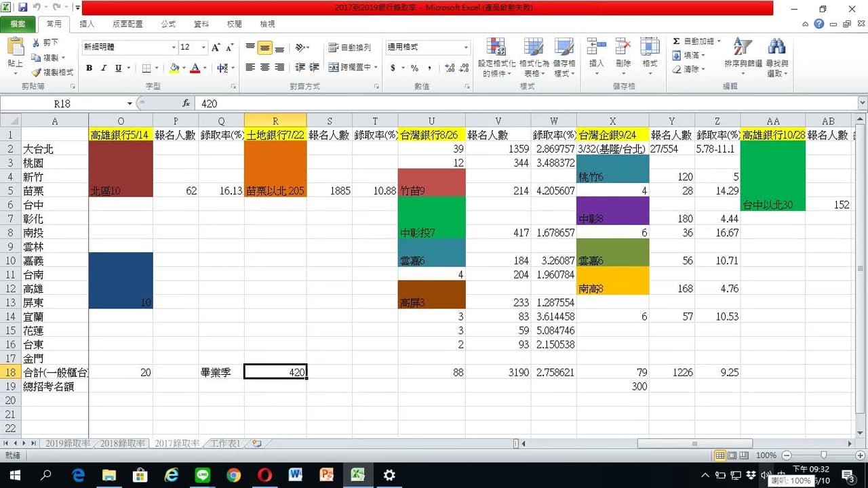868x488 pixels.
Task: Apply the yellow fill color bucket
Action: point(174,68)
